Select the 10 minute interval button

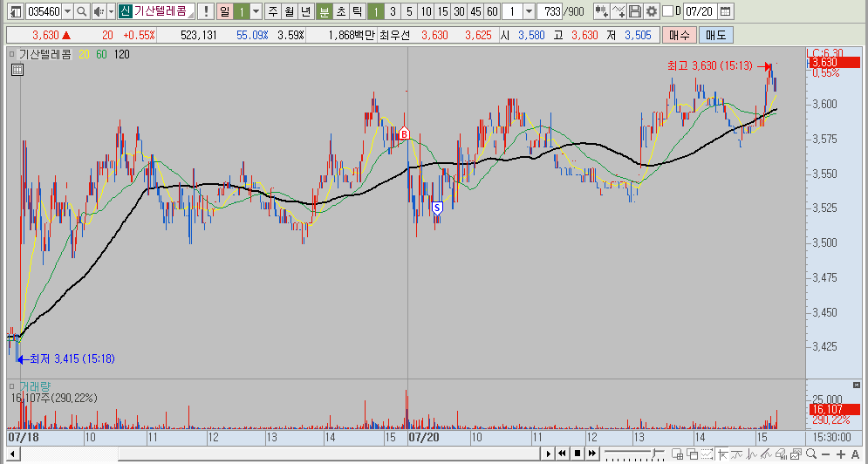426,11
